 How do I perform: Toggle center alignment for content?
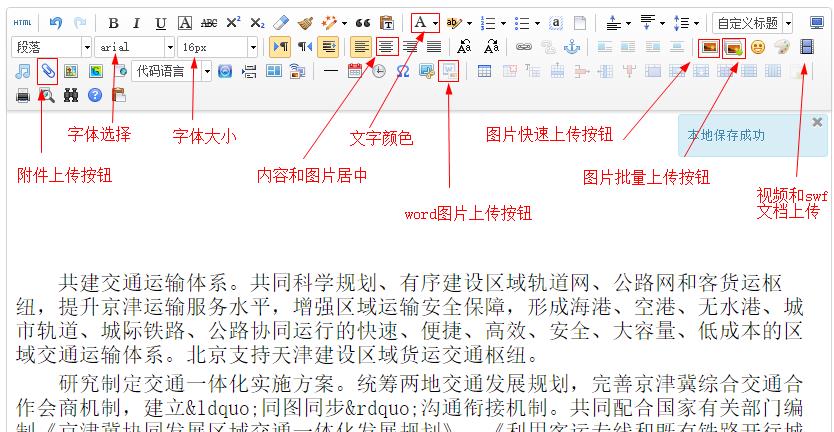pyautogui.click(x=385, y=46)
